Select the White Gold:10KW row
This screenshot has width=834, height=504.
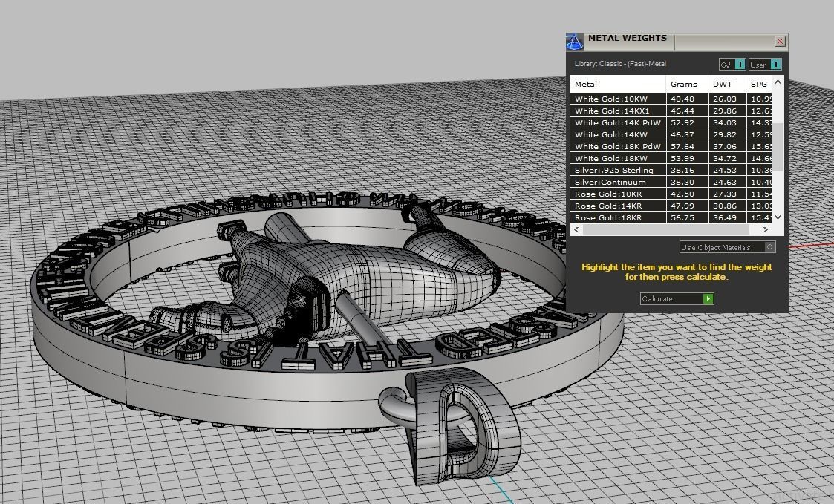point(671,99)
